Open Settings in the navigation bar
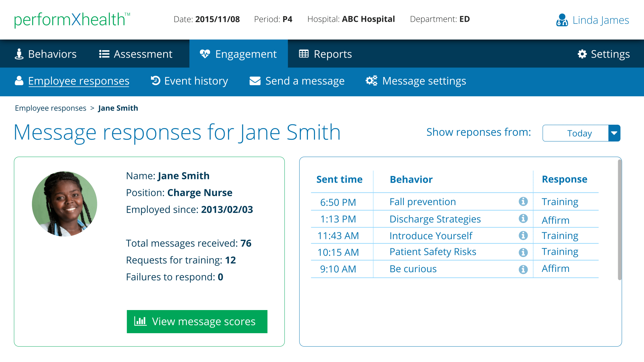 click(604, 54)
